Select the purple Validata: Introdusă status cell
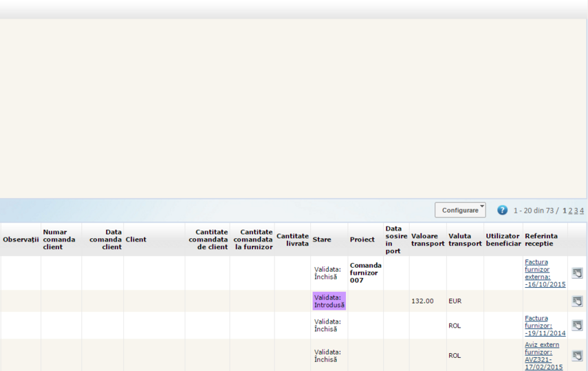 [x=329, y=301]
